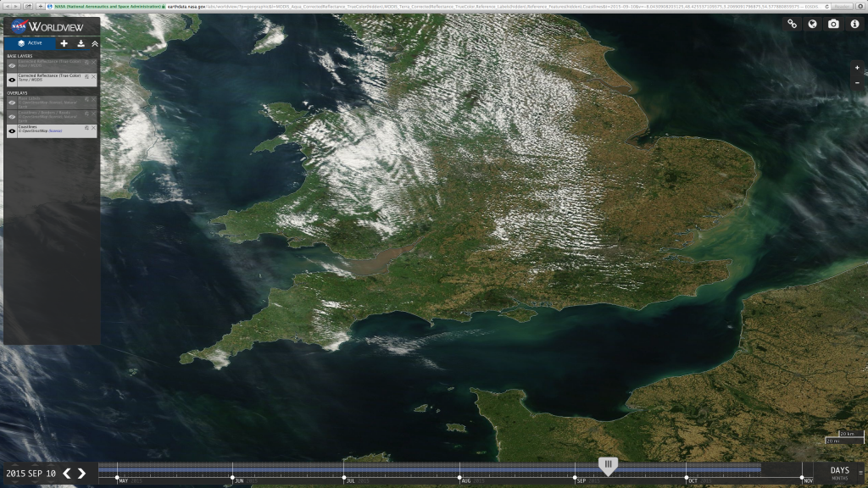Jump to SEP on the timeline
The image size is (868, 488).
[x=581, y=481]
